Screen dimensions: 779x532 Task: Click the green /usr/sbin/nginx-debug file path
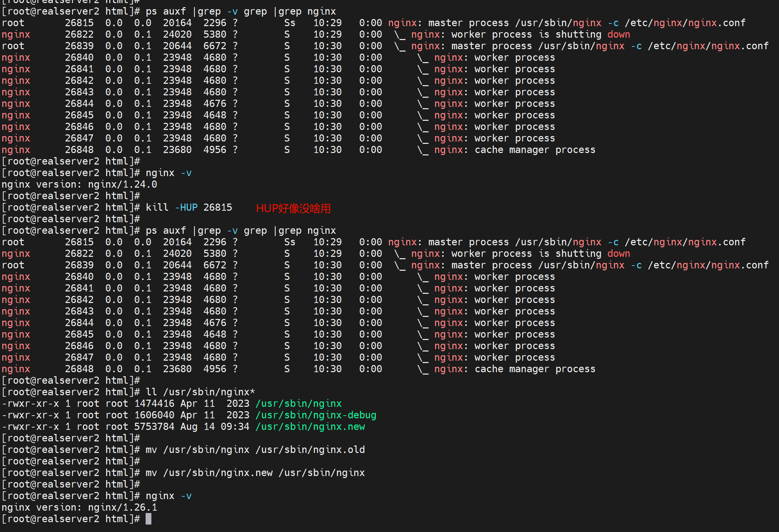point(316,415)
